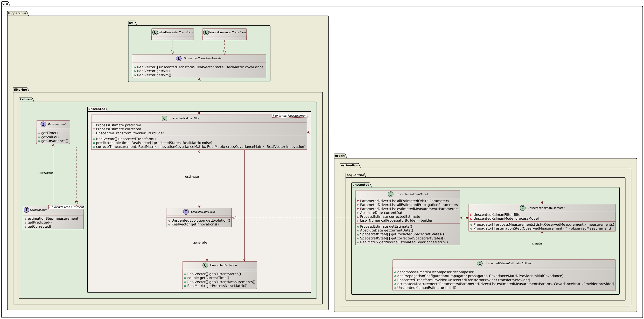644x319 pixels.
Task: Click the create label on the builder arrow
Action: [x=537, y=243]
